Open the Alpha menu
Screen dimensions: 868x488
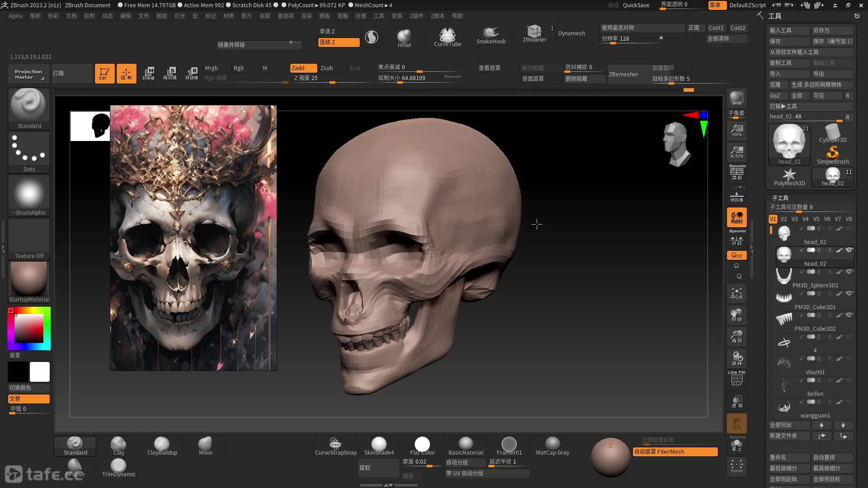click(15, 16)
